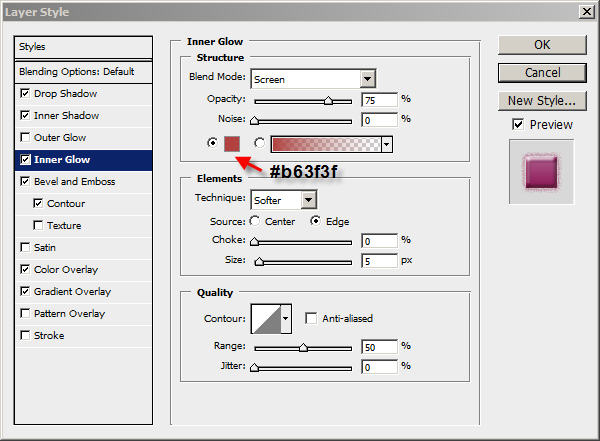600x441 pixels.
Task: Click the Range slider handle
Action: pyautogui.click(x=303, y=348)
